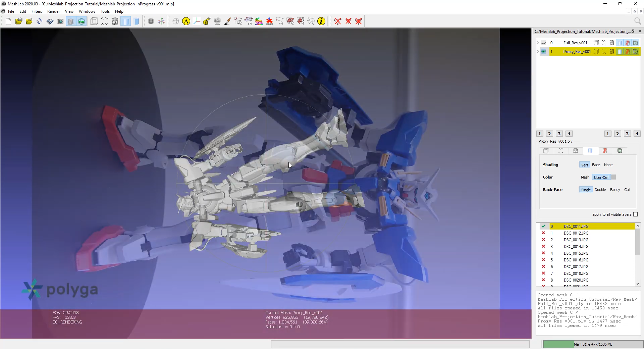Viewport: 644px width, 349px height.
Task: Click the left-side preset button 3
Action: click(559, 134)
